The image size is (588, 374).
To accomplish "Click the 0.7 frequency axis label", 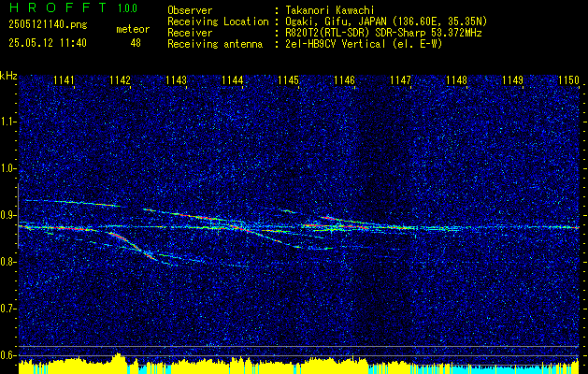I will click(x=8, y=309).
